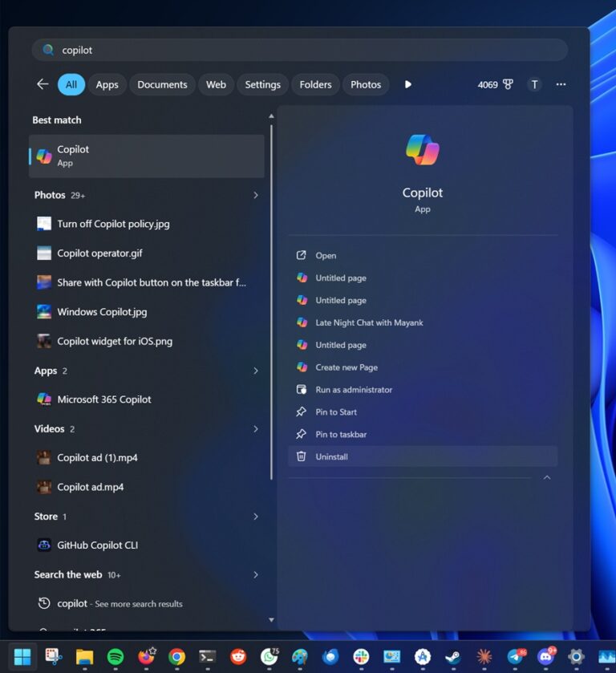The width and height of the screenshot is (616, 673).
Task: Click Uninstall for the Copilot app
Action: coord(423,456)
